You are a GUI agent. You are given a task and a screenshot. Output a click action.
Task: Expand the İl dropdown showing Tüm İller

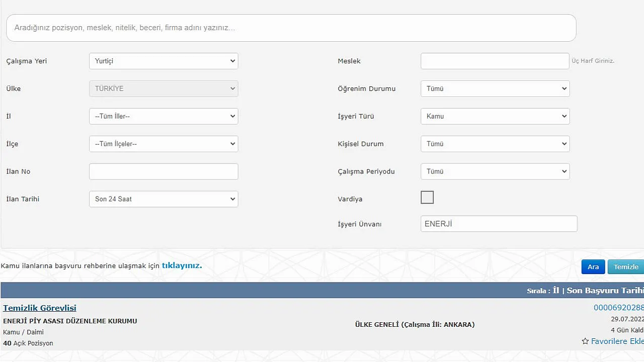[x=164, y=116]
